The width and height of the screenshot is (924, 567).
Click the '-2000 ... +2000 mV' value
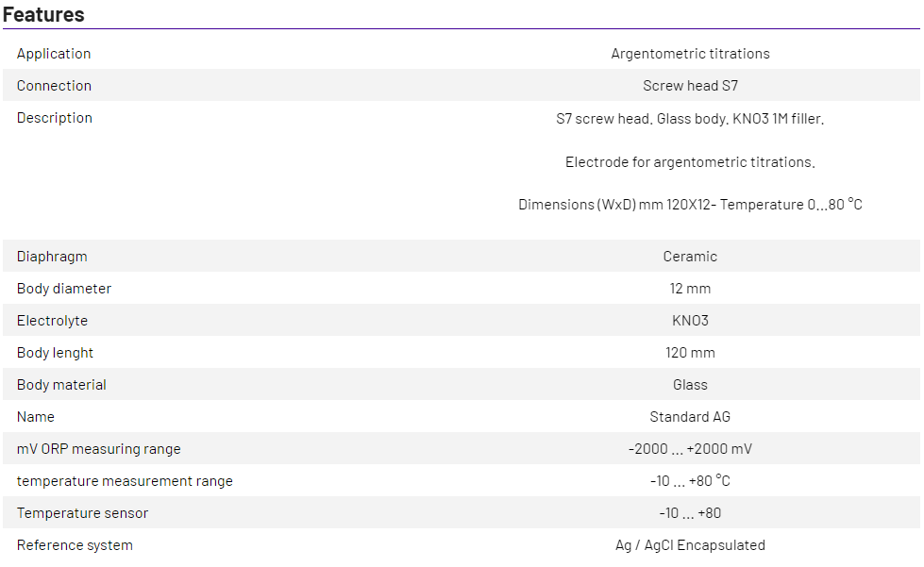point(690,449)
